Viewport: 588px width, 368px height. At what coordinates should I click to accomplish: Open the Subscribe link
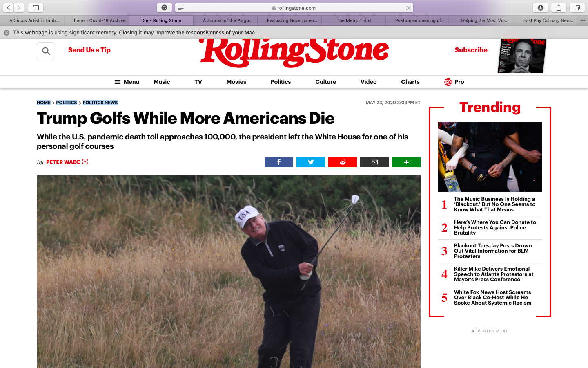click(471, 50)
